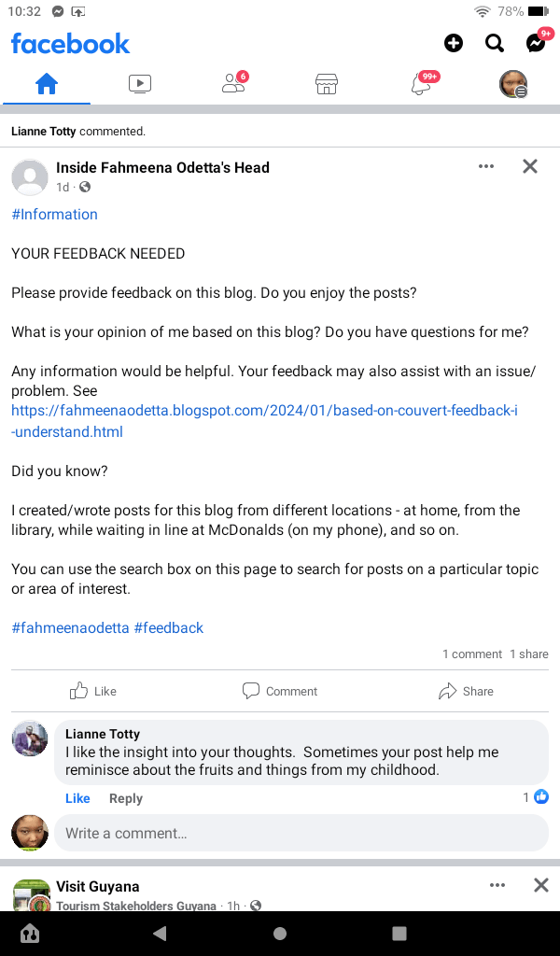This screenshot has width=560, height=956.
Task: Reply to Lianne Totty's comment
Action: [x=126, y=798]
